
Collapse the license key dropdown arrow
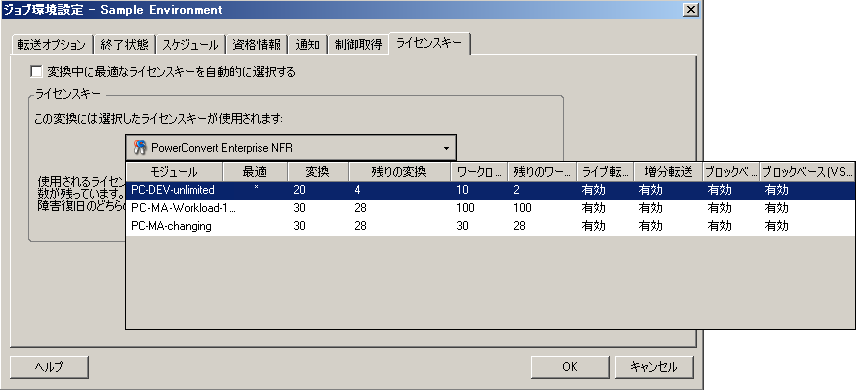[x=446, y=148]
